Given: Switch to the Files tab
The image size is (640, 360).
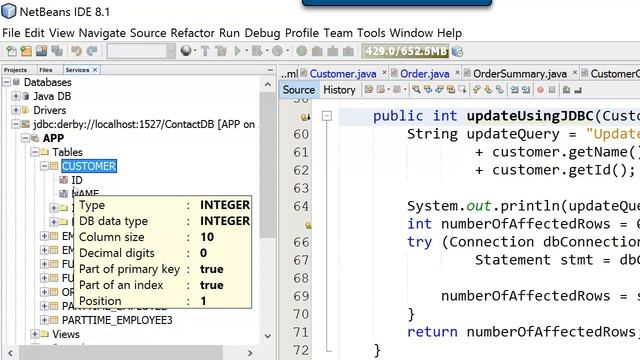Looking at the screenshot, I should [46, 70].
